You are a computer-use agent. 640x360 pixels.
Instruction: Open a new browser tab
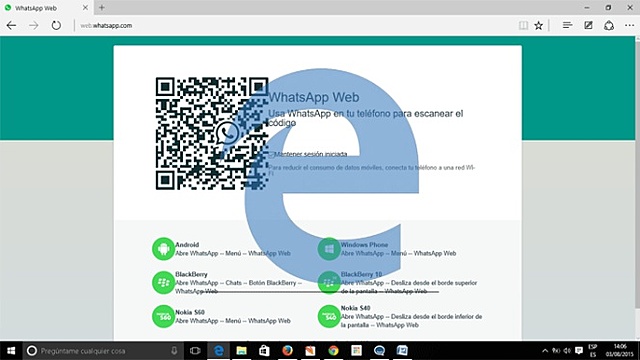(x=102, y=8)
